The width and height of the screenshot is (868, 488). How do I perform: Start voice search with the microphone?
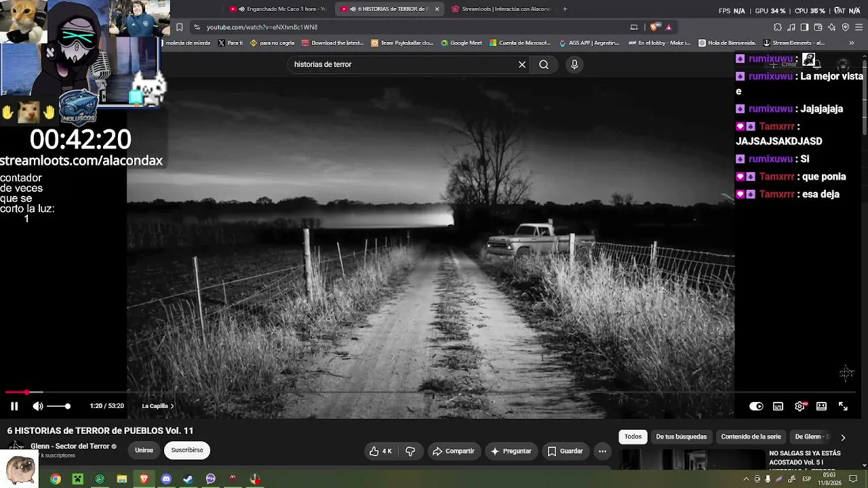(x=574, y=64)
